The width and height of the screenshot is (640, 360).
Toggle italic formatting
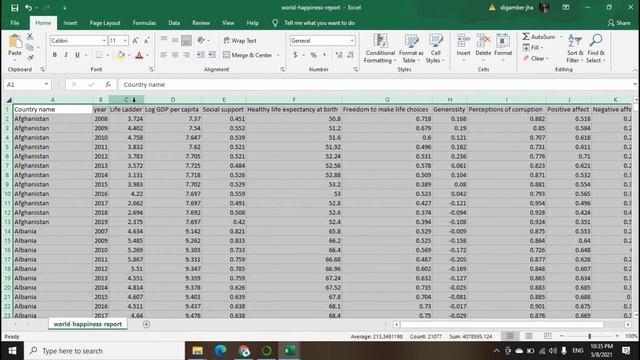(x=66, y=55)
